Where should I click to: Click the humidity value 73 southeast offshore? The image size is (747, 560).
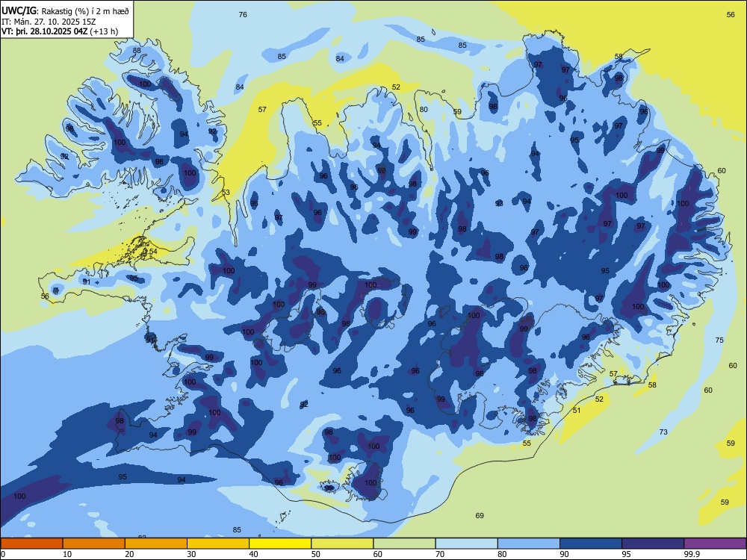(x=663, y=432)
